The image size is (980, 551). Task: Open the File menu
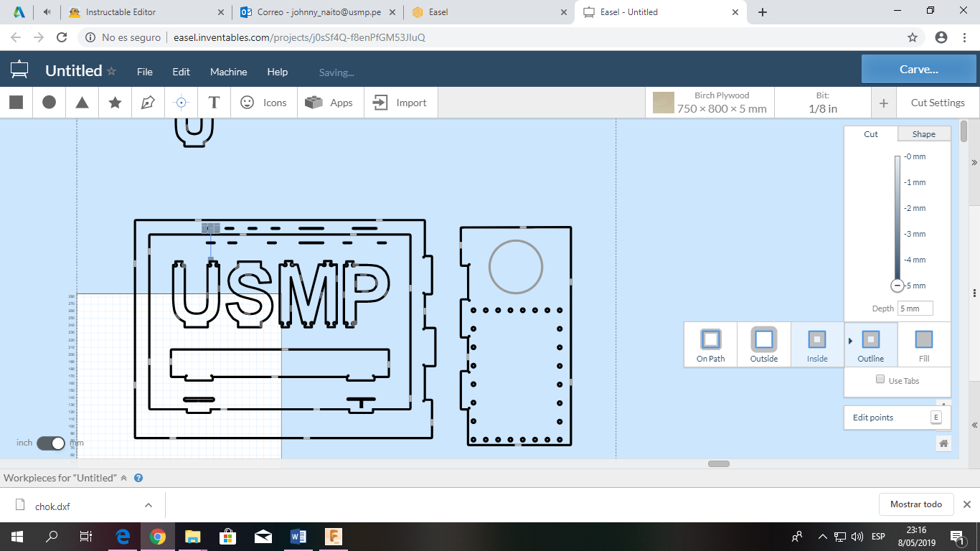coord(145,72)
